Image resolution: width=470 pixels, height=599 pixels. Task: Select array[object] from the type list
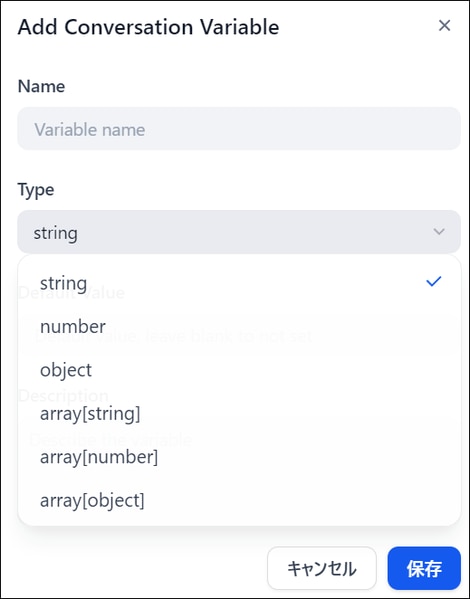(240, 500)
